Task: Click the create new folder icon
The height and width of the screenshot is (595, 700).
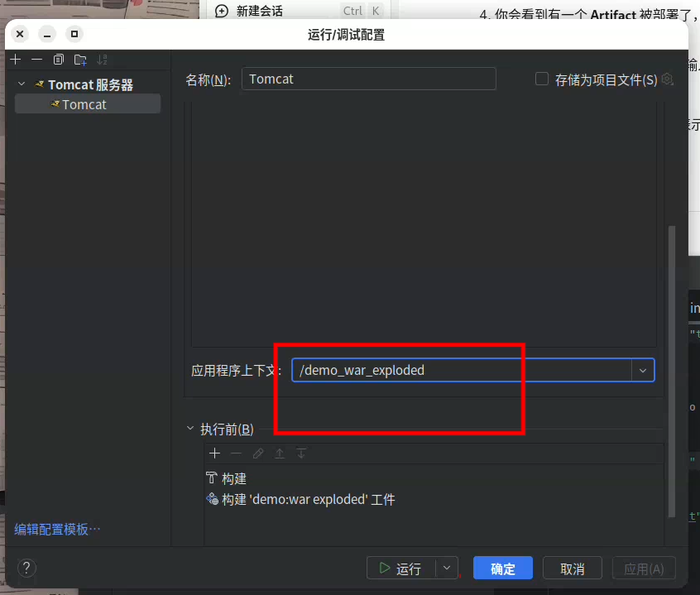Action: (80, 60)
